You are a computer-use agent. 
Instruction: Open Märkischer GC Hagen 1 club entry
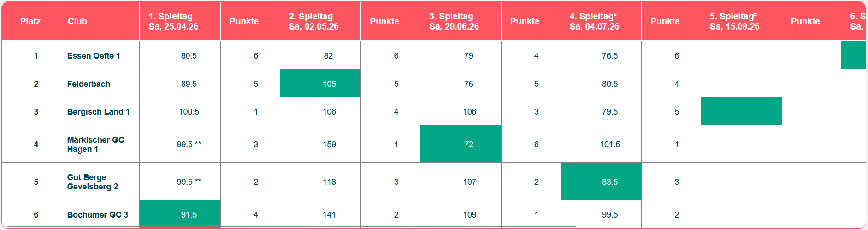(x=95, y=145)
